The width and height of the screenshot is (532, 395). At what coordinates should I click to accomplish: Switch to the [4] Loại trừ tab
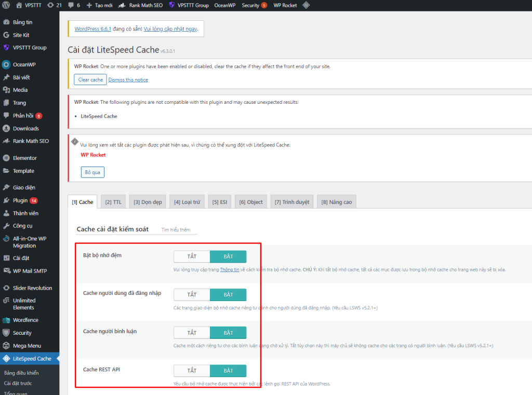point(187,202)
